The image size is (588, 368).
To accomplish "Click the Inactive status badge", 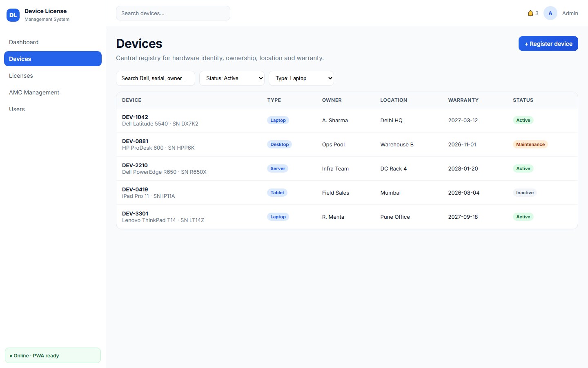I will [x=525, y=193].
